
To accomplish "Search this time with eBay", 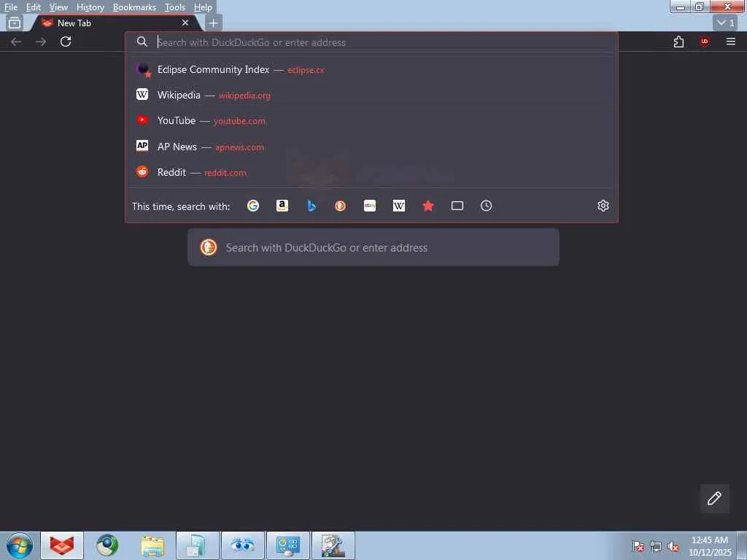I will click(370, 206).
